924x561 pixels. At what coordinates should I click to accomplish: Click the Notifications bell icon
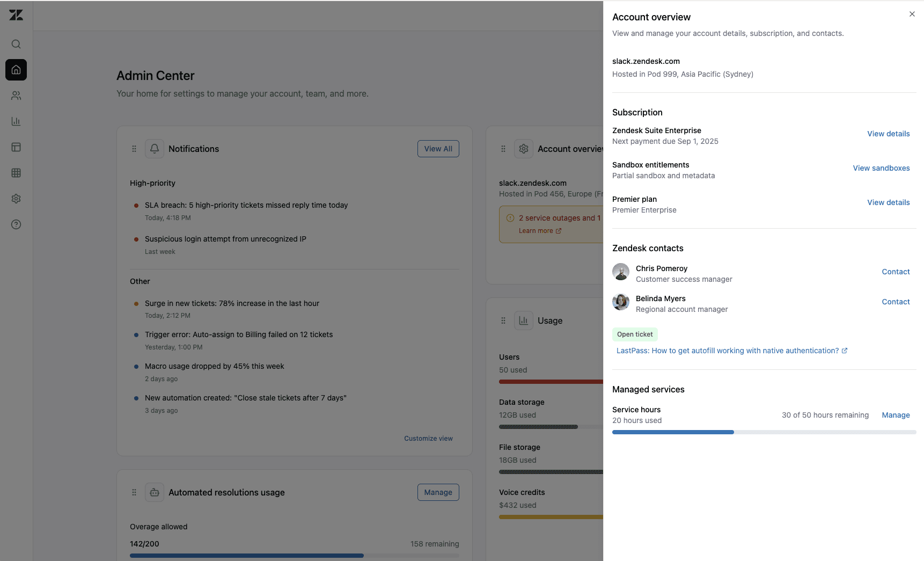click(155, 149)
